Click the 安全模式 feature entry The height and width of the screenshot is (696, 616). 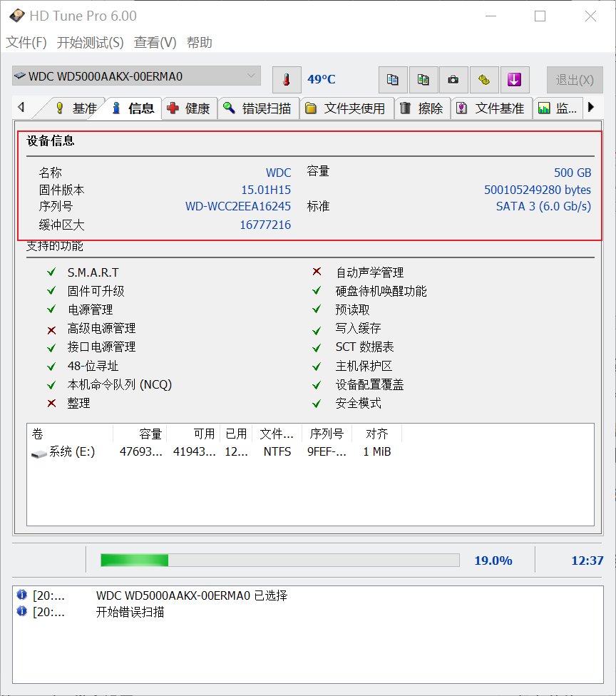[x=358, y=403]
